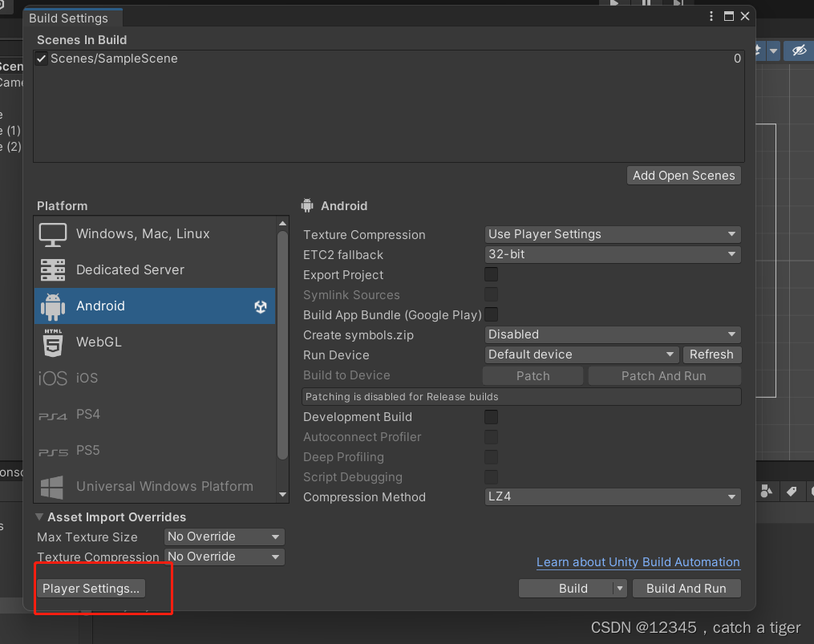Click the scene build index 0
Viewport: 814px width, 644px height.
pos(737,59)
